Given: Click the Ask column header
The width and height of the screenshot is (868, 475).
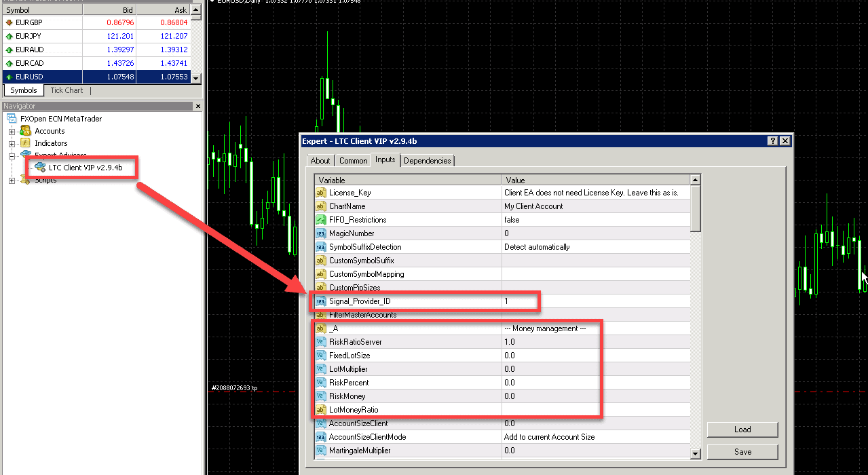Looking at the screenshot, I should 164,10.
